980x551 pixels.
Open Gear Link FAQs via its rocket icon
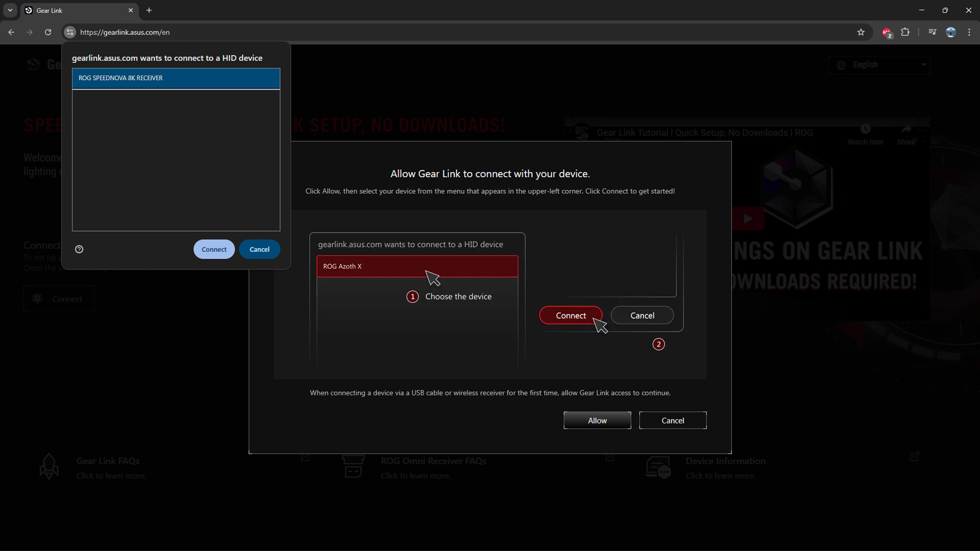click(x=49, y=466)
